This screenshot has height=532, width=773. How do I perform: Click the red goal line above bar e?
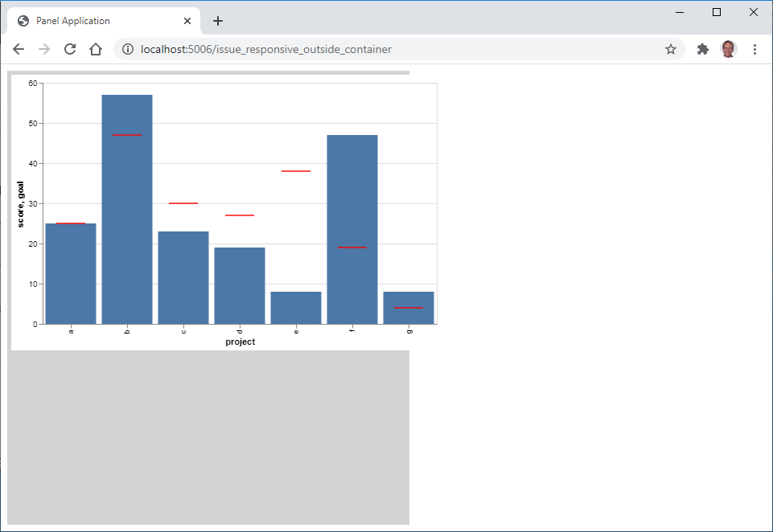pyautogui.click(x=295, y=170)
